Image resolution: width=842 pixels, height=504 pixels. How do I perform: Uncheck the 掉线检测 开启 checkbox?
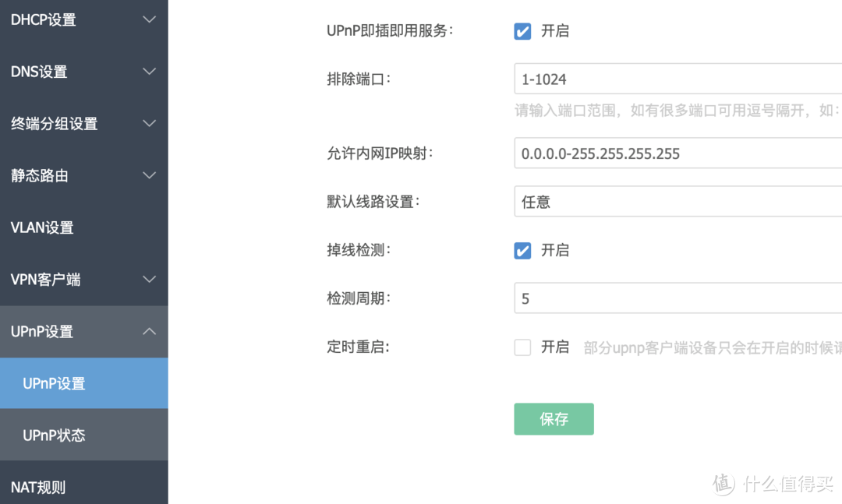[522, 250]
